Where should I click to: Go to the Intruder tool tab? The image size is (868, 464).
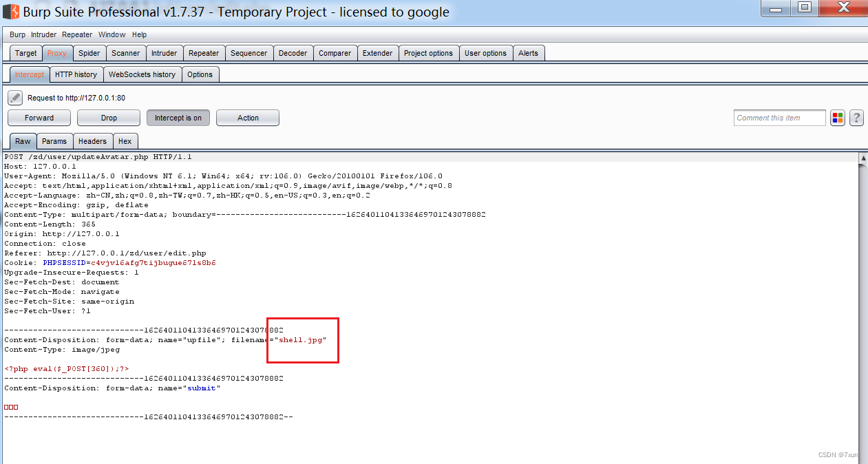(165, 53)
